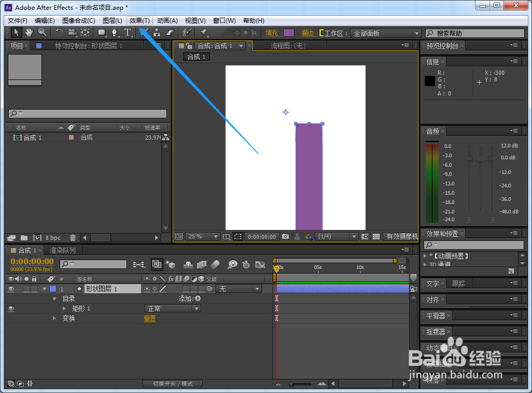This screenshot has height=393, width=532.
Task: Open the 文件(F) menu
Action: pyautogui.click(x=17, y=21)
